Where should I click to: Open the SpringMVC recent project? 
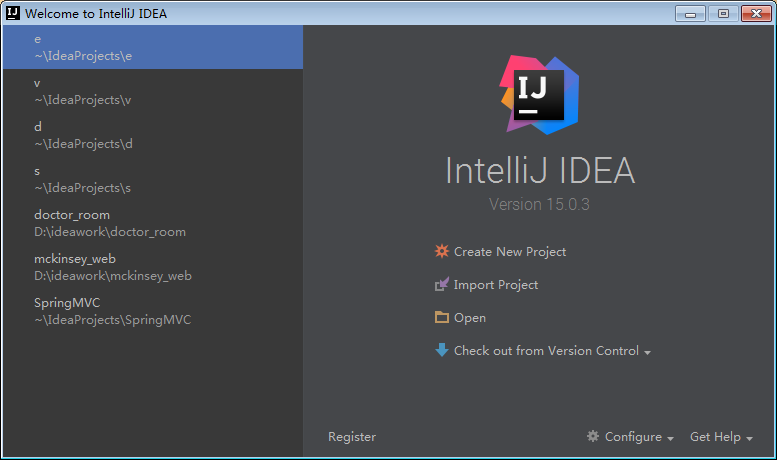coord(153,311)
